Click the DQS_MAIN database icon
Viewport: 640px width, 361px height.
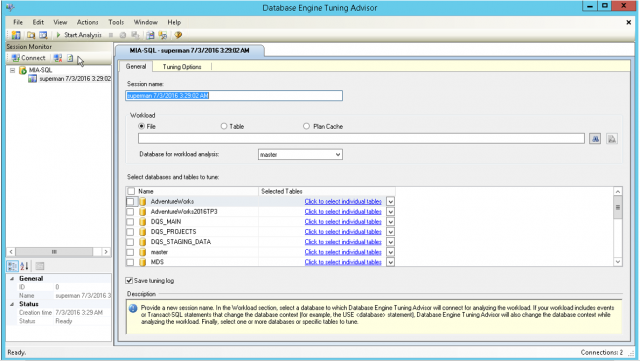click(x=142, y=222)
